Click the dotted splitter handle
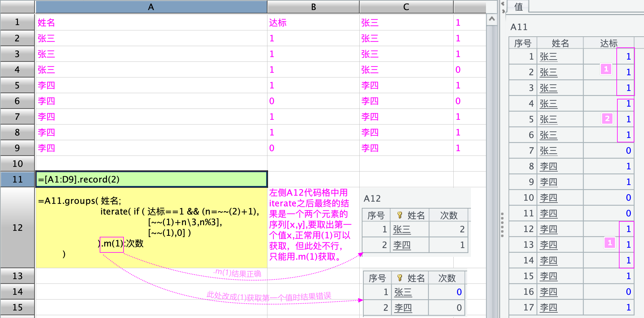The image size is (644, 318). coord(502,225)
